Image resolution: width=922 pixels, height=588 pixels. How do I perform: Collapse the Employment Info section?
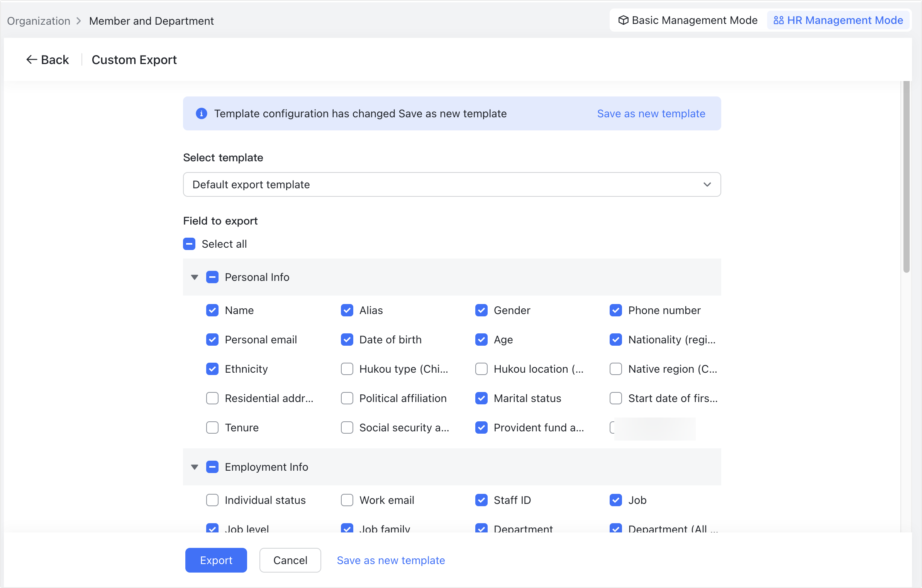(x=195, y=467)
